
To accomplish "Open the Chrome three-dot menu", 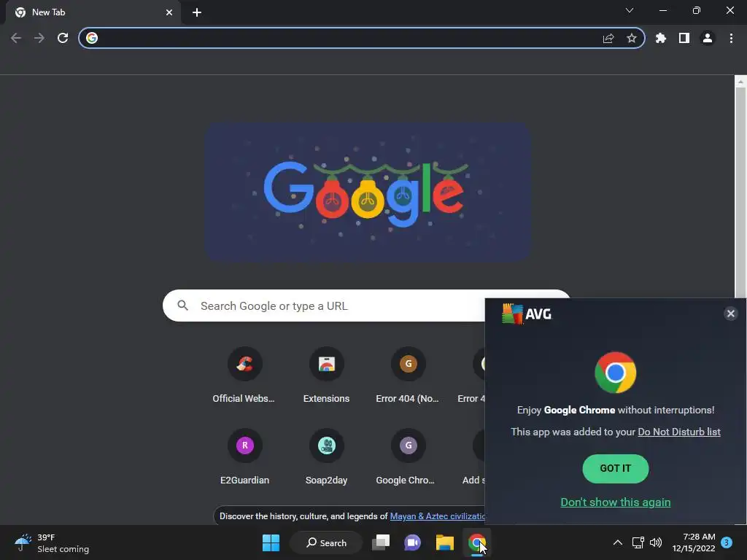I will 731,38.
